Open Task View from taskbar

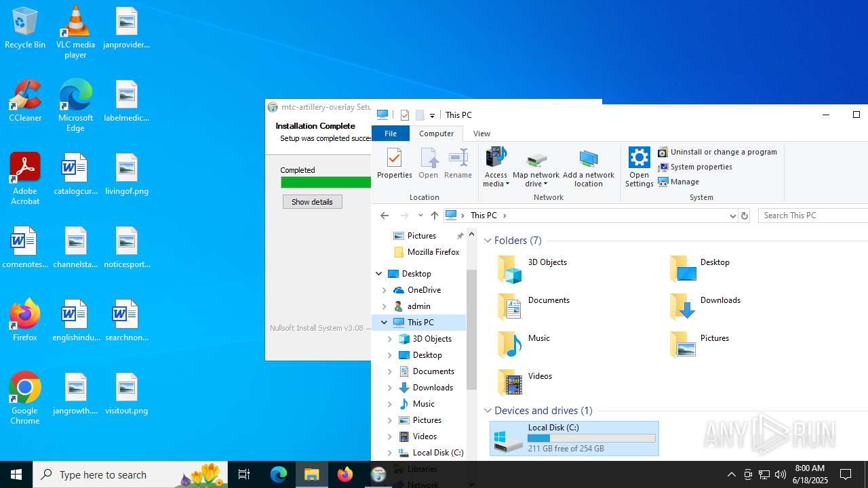(x=244, y=474)
